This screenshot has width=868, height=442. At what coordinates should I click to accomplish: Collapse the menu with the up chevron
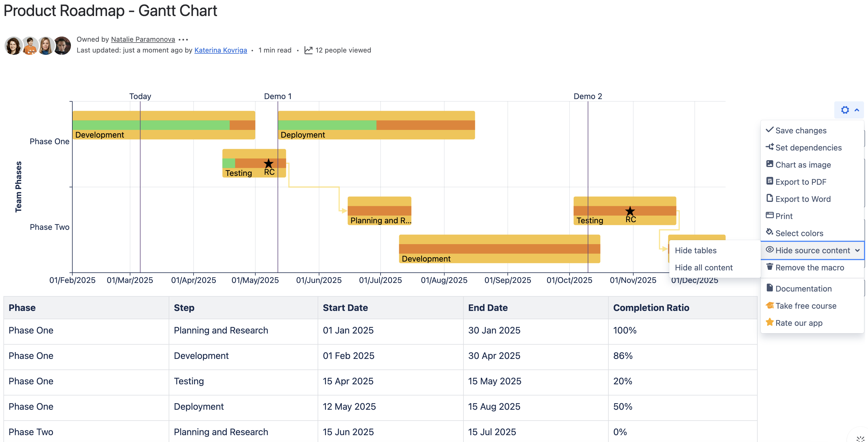(857, 110)
